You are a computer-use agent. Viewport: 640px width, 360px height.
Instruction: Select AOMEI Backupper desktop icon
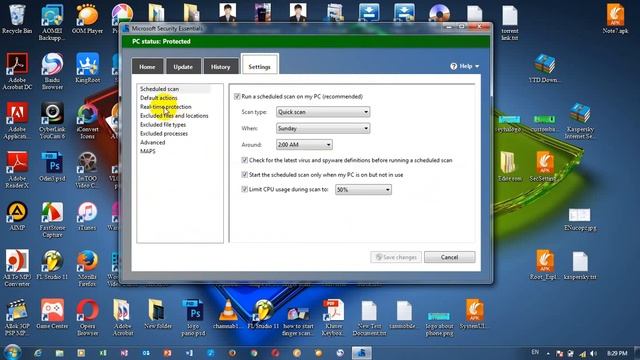pos(52,22)
